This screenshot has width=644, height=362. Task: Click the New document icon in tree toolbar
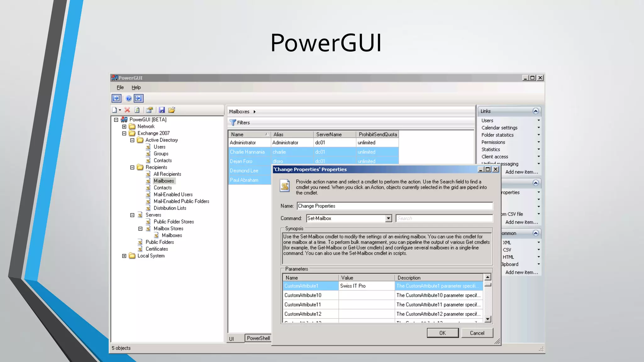point(114,110)
